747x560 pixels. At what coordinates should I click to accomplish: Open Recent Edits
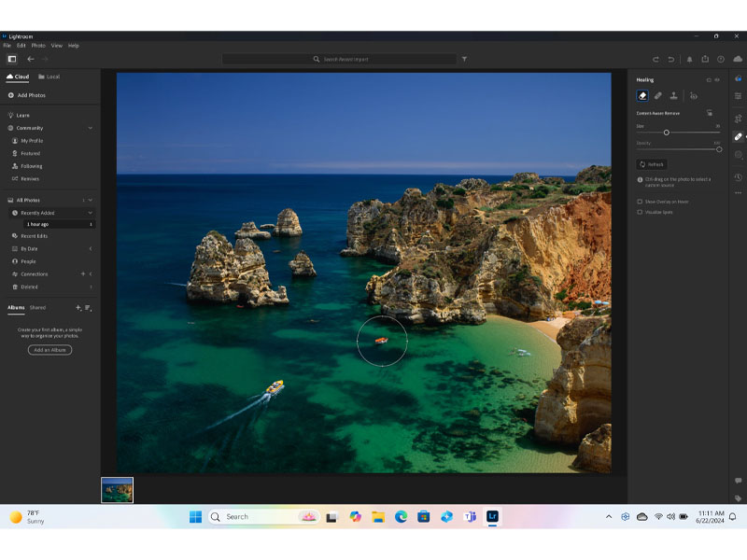coord(30,236)
